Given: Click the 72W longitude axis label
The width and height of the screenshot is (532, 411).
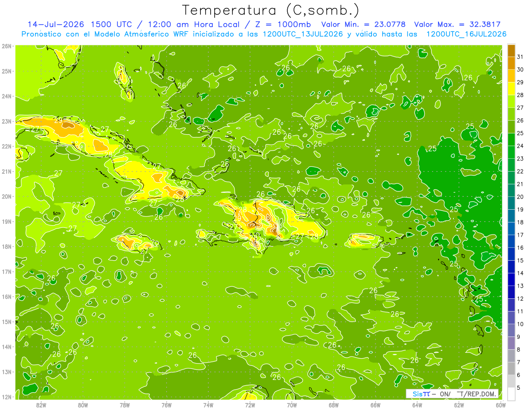Looking at the screenshot, I should click(x=250, y=405).
